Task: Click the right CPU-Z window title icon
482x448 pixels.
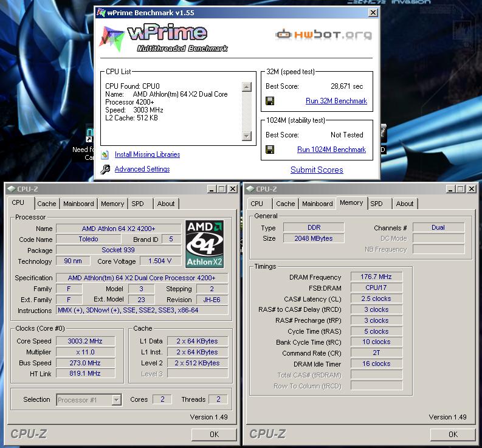Action: click(x=250, y=189)
